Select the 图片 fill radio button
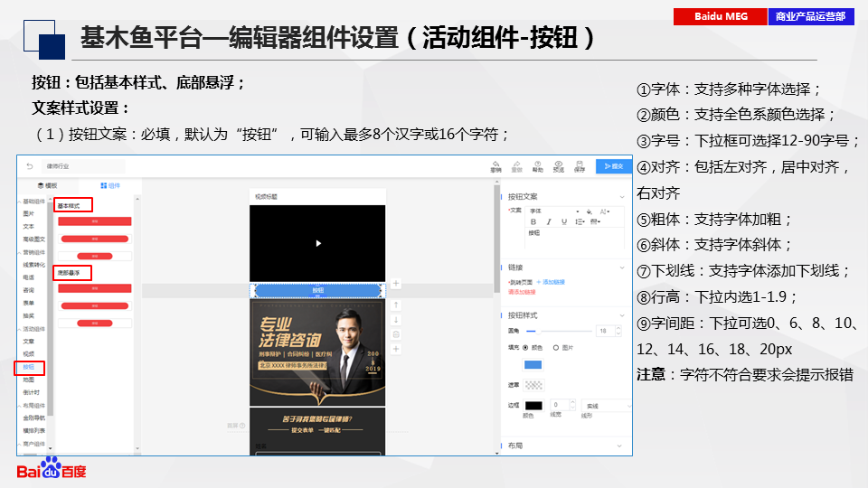Image resolution: width=868 pixels, height=488 pixels. click(x=556, y=347)
